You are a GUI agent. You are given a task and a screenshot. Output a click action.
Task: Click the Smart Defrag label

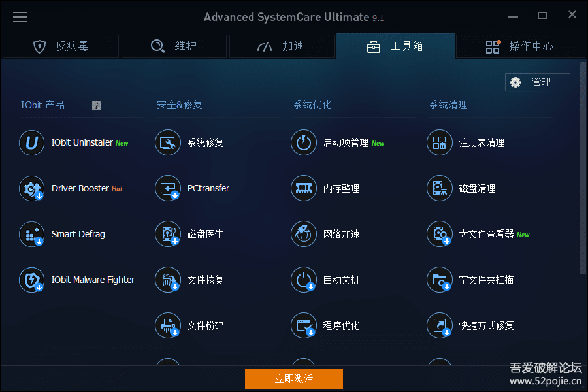78,234
